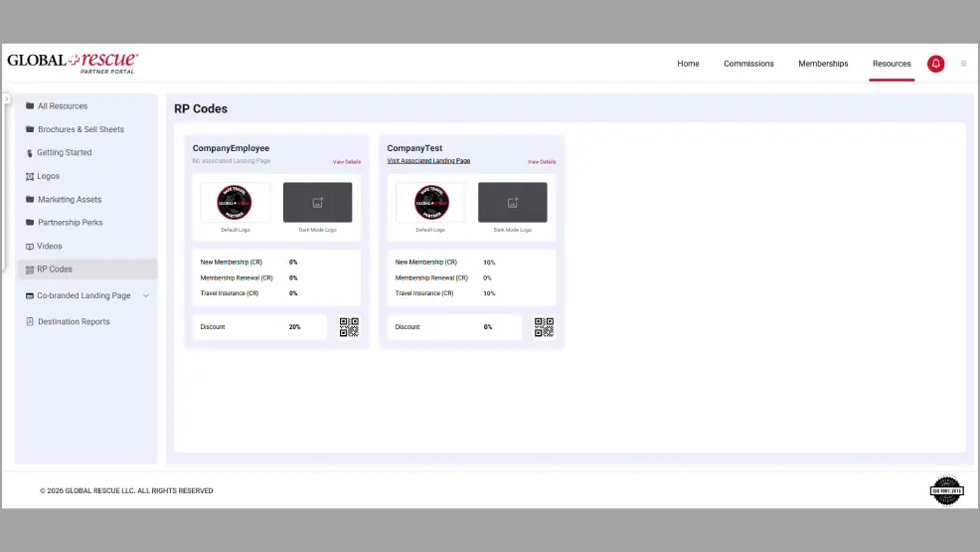The height and width of the screenshot is (552, 980).
Task: Click CompanyTest Travel Insurance (CR) 10% value
Action: pyautogui.click(x=489, y=293)
